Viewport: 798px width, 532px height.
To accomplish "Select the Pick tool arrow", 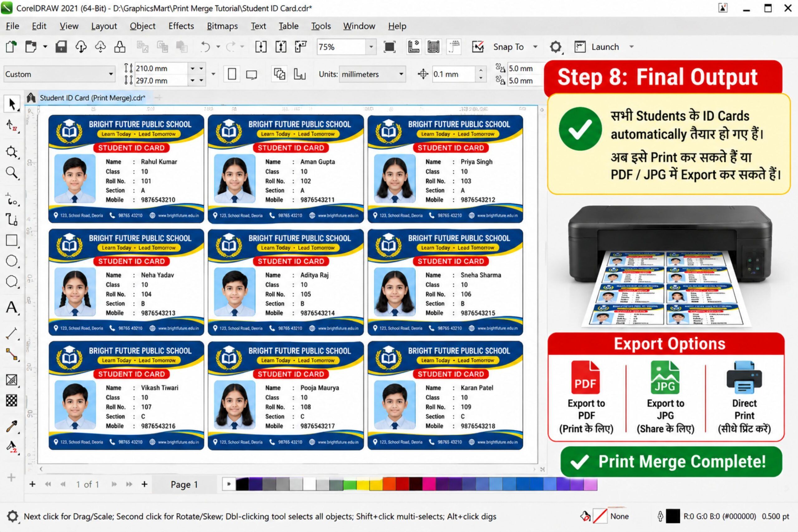I will click(x=12, y=104).
